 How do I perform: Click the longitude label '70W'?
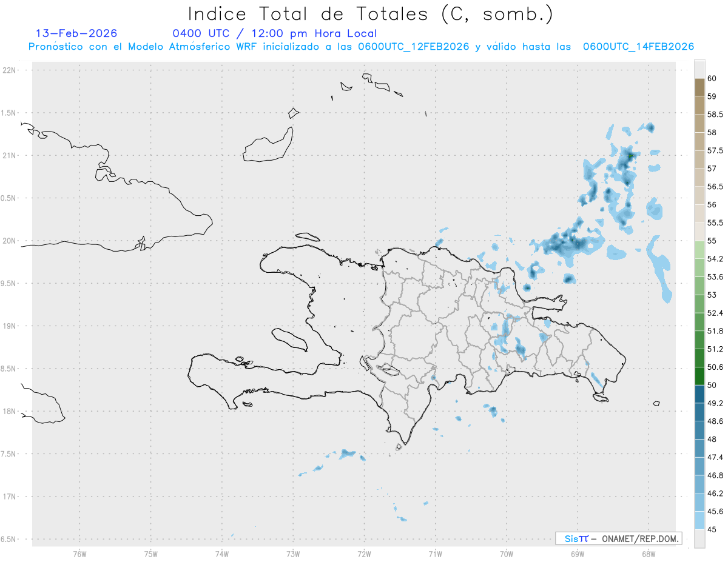[507, 554]
